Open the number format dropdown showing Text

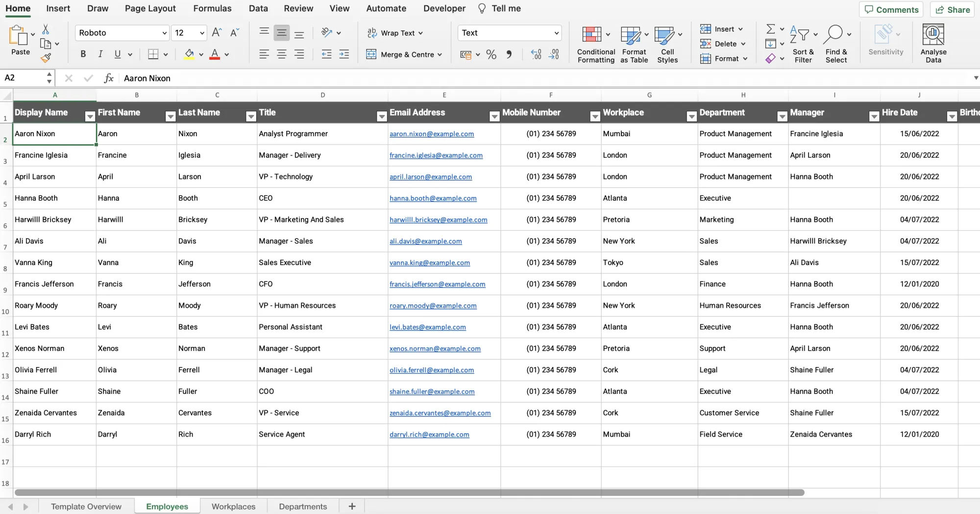(555, 33)
